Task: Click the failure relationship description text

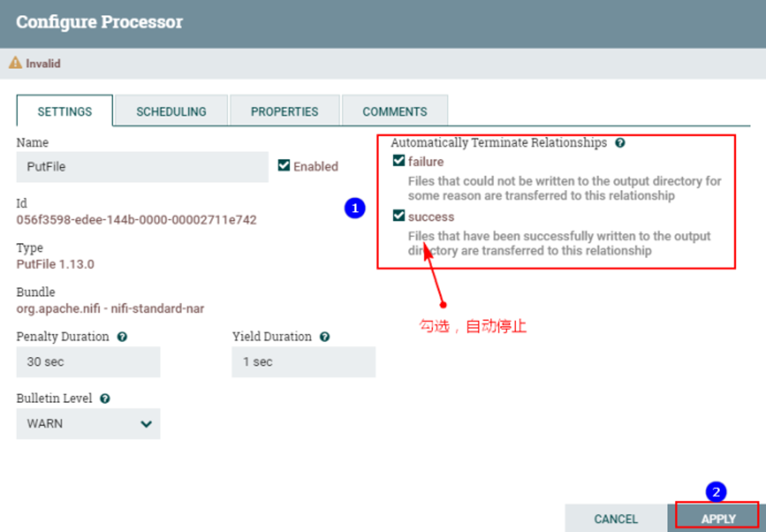Action: coord(565,188)
